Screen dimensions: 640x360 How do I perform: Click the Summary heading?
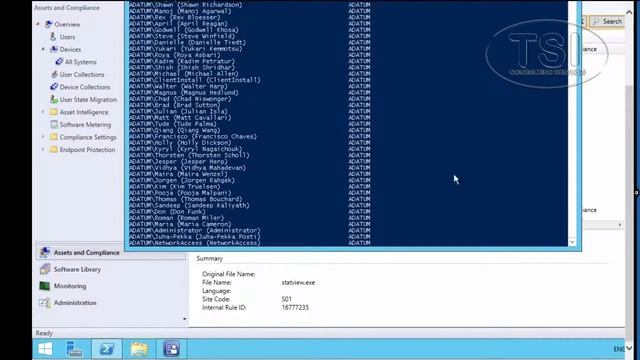[209, 258]
